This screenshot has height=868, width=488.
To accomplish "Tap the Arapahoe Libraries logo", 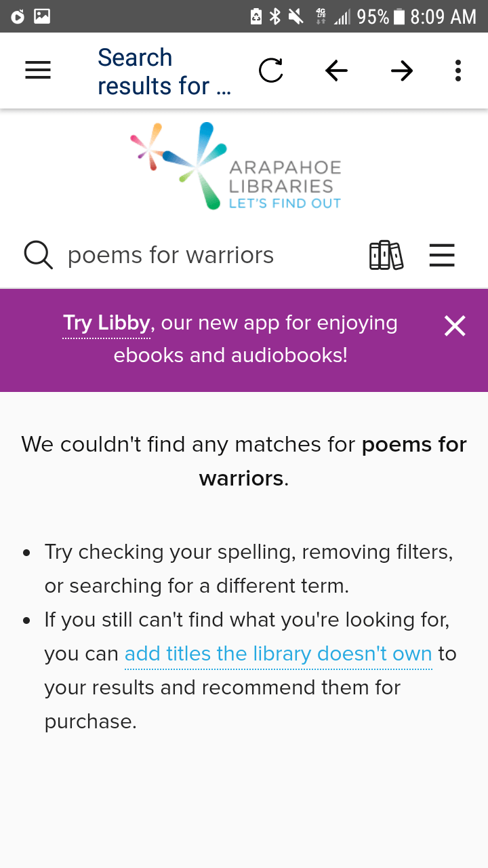I will point(236,165).
